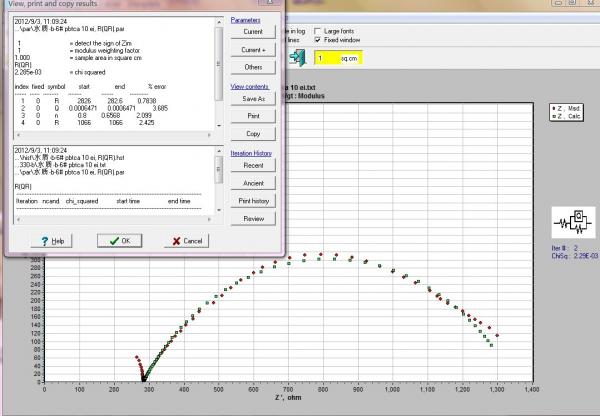Cancel the results dialog
The height and width of the screenshot is (416, 600).
(x=186, y=241)
